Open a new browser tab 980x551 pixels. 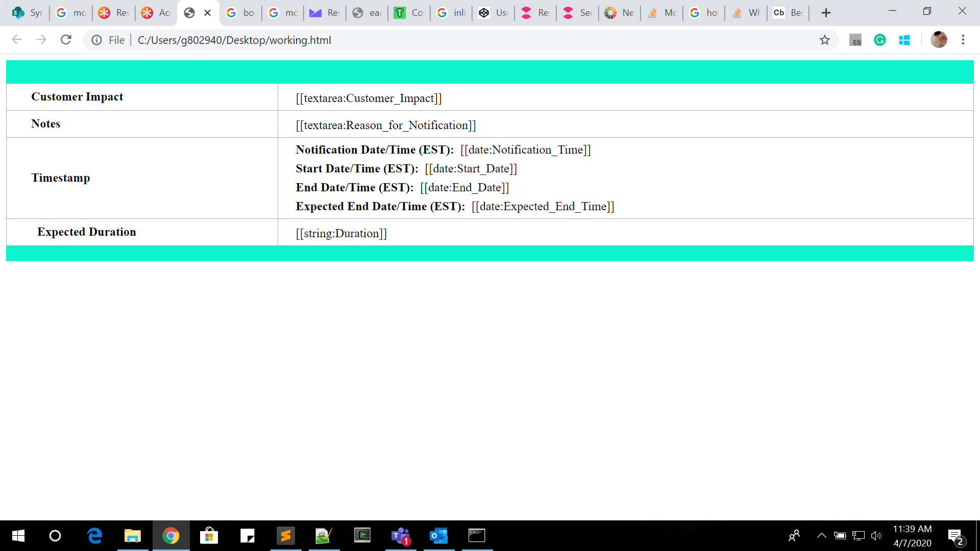[826, 13]
